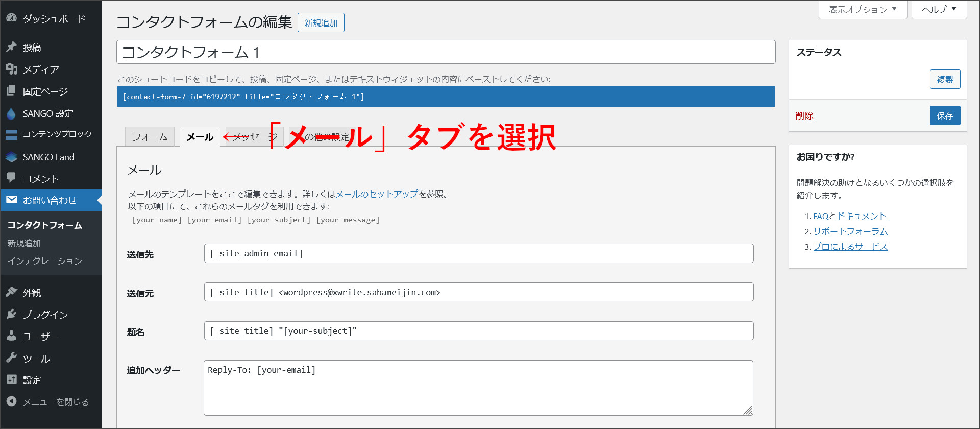980x429 pixels.
Task: Click into the 送信先 input field
Action: pos(478,253)
